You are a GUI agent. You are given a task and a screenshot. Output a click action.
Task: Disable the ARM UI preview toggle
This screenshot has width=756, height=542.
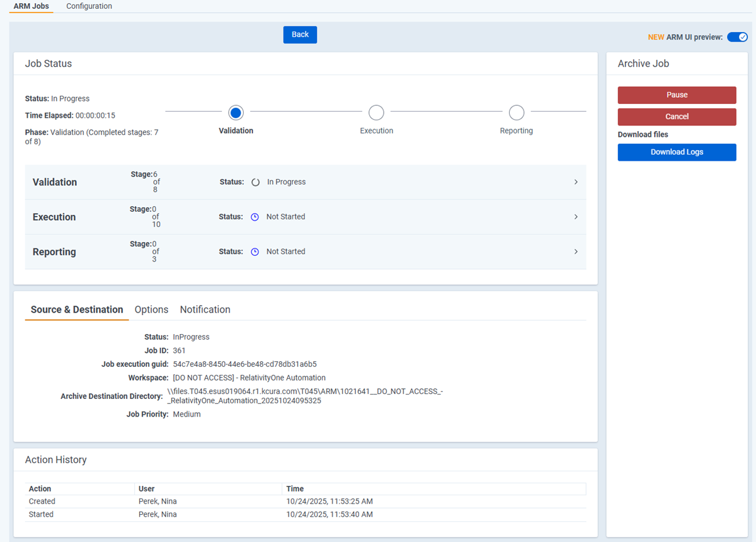click(x=737, y=37)
